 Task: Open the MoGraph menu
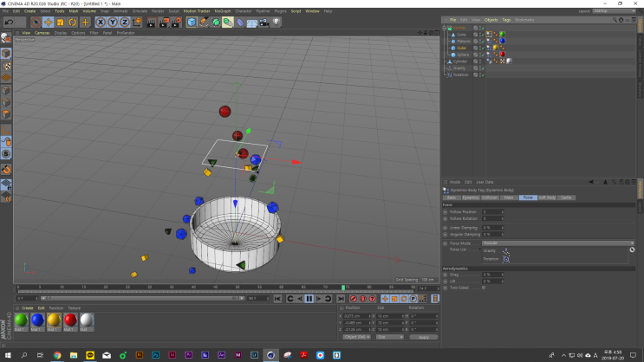pos(223,11)
